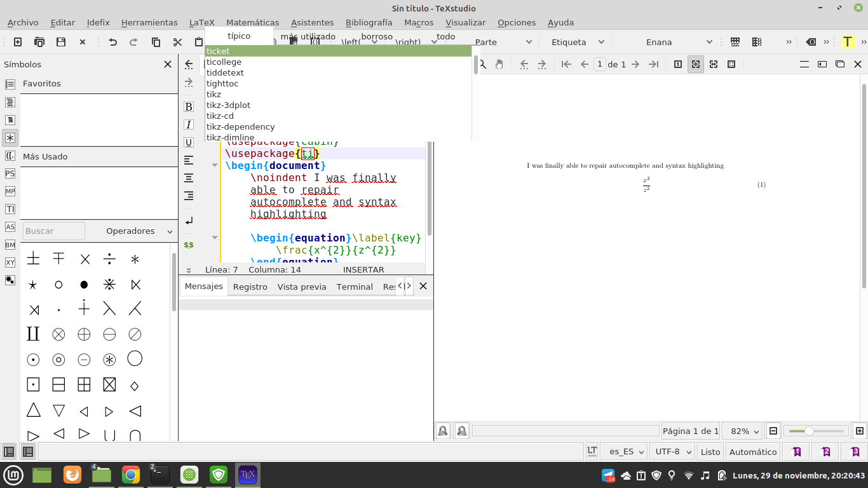Screen dimensions: 868x488
Task: Click the Italic formatting icon
Action: coord(188,124)
